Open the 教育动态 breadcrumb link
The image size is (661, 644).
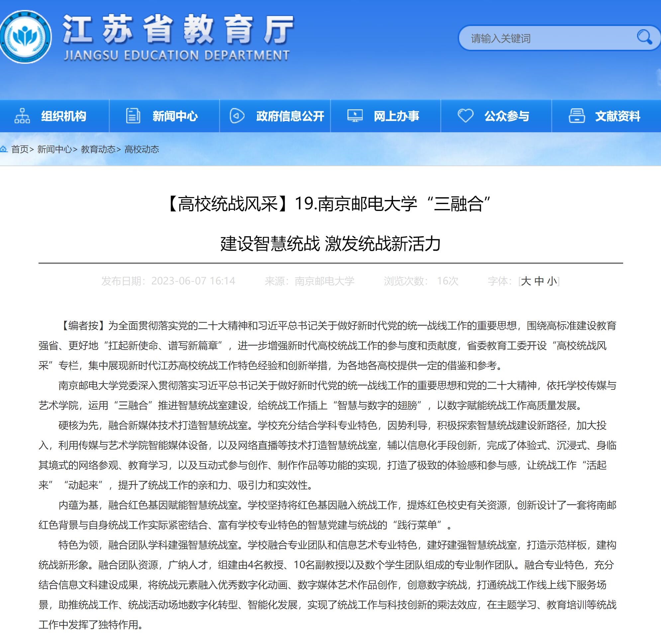tap(98, 149)
